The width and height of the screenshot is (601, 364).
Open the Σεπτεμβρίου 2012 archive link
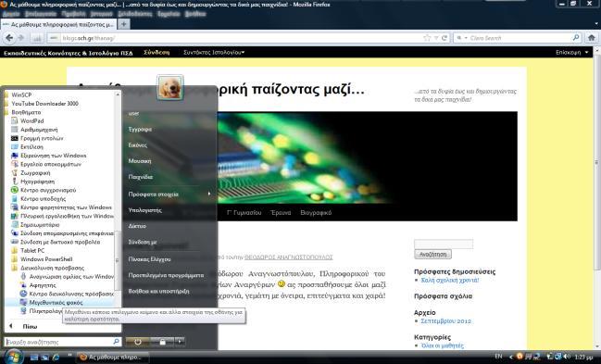(x=445, y=321)
